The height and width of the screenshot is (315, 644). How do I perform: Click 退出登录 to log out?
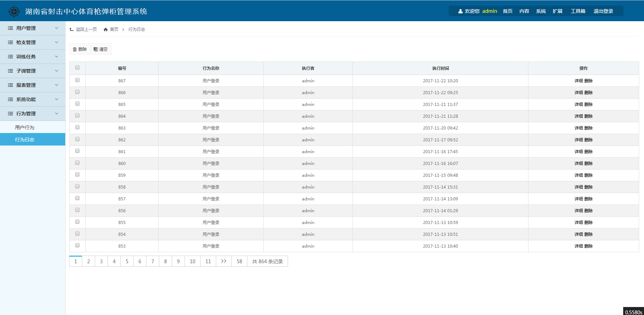click(x=603, y=11)
